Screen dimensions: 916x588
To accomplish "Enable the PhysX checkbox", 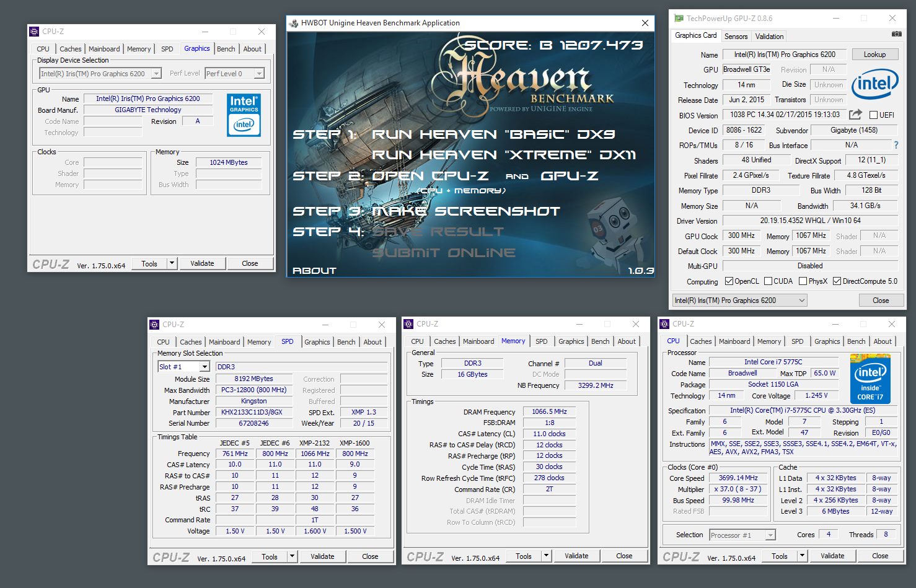I will tap(803, 281).
